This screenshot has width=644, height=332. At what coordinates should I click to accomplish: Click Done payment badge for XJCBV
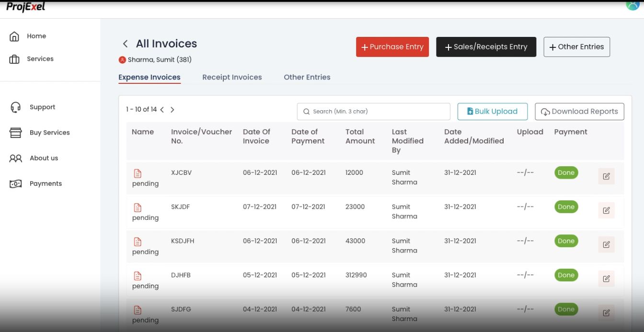tap(566, 173)
